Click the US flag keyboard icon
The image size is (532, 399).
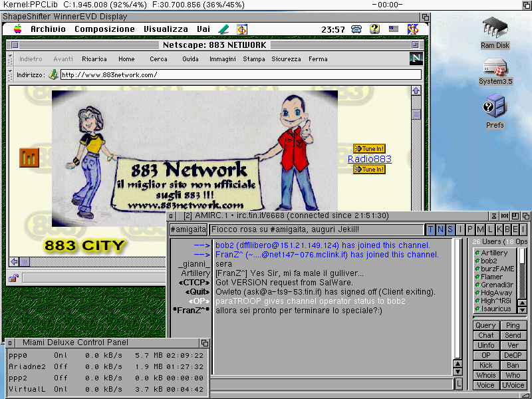pyautogui.click(x=394, y=29)
